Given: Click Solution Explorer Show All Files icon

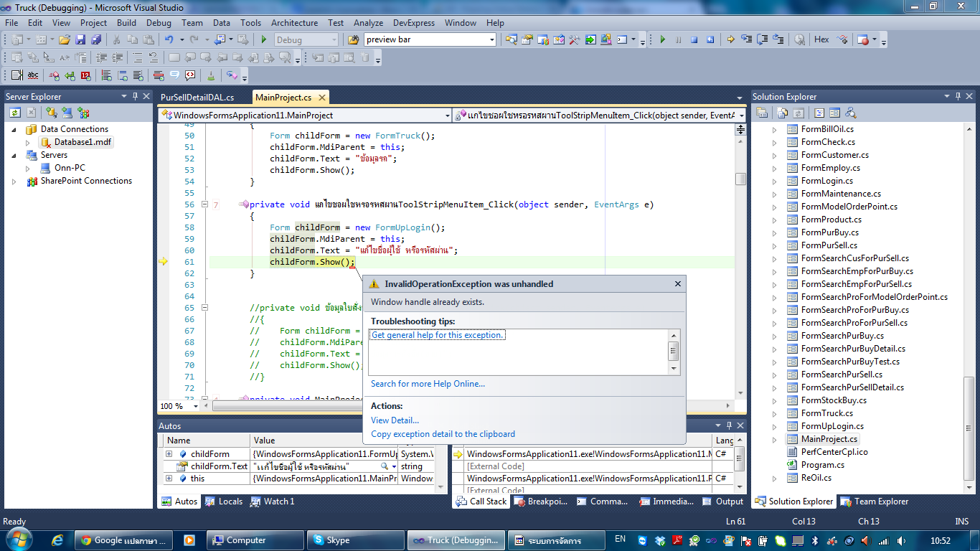Looking at the screenshot, I should point(782,113).
